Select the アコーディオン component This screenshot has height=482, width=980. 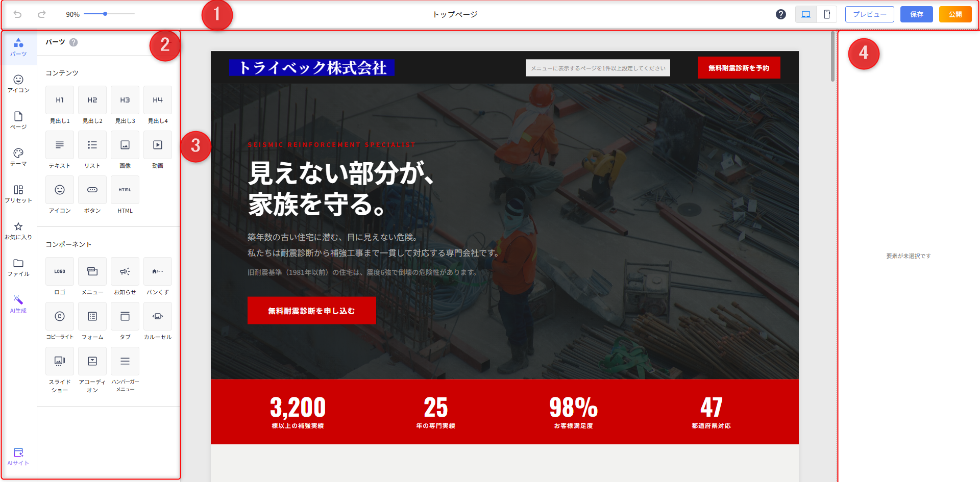92,362
